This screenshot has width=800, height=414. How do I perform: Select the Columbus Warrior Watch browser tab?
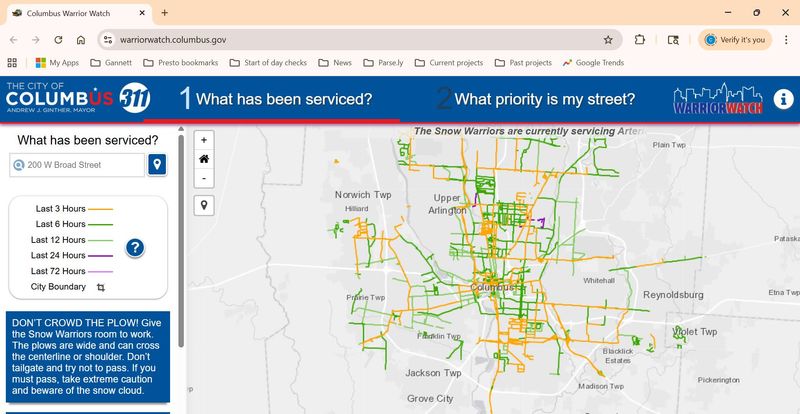pyautogui.click(x=79, y=13)
